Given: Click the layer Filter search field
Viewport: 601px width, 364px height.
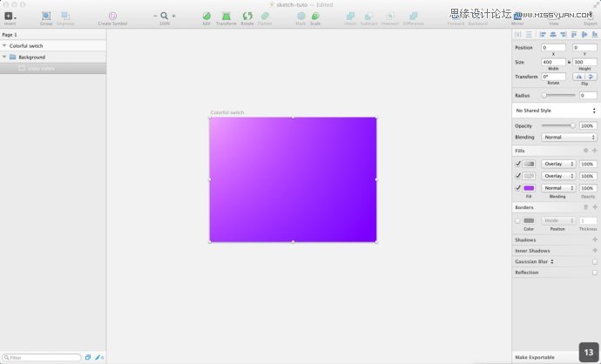Looking at the screenshot, I should tap(42, 358).
